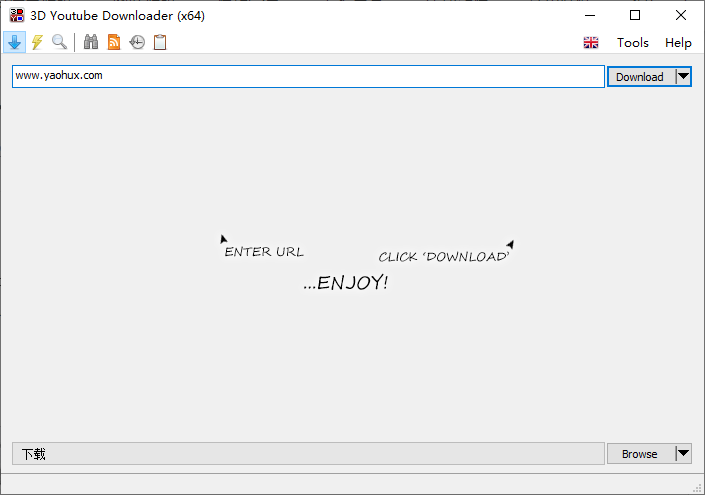The height and width of the screenshot is (495, 705).
Task: Click the Browse button
Action: 641,454
